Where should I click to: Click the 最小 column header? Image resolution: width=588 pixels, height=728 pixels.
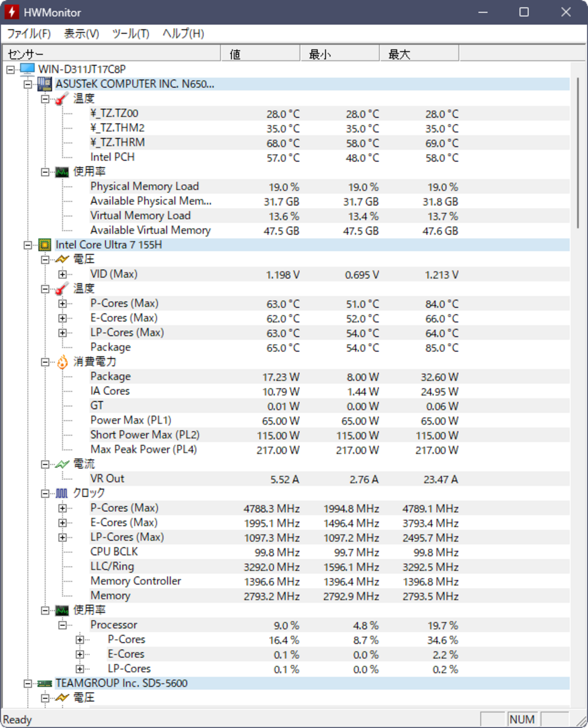click(x=340, y=53)
